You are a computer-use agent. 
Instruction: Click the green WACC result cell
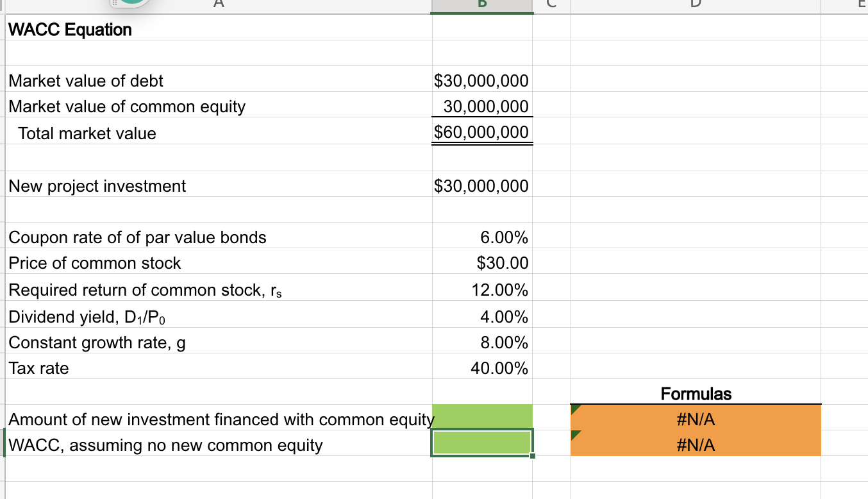pos(481,443)
